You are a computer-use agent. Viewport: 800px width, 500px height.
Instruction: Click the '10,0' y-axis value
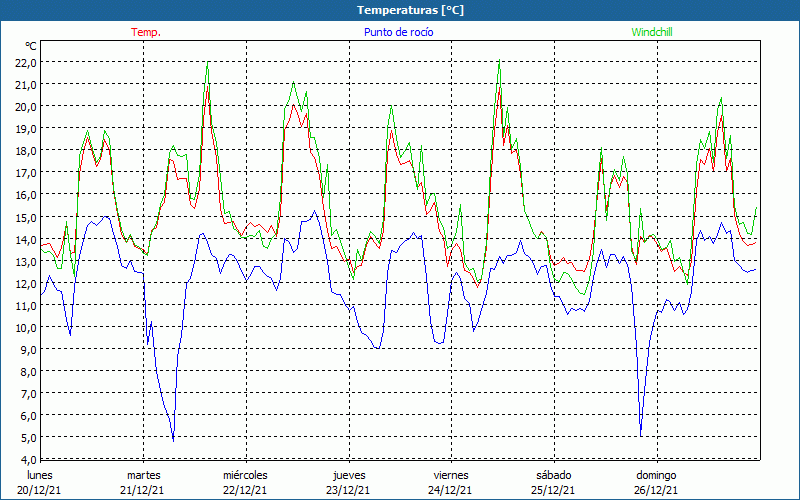point(26,328)
